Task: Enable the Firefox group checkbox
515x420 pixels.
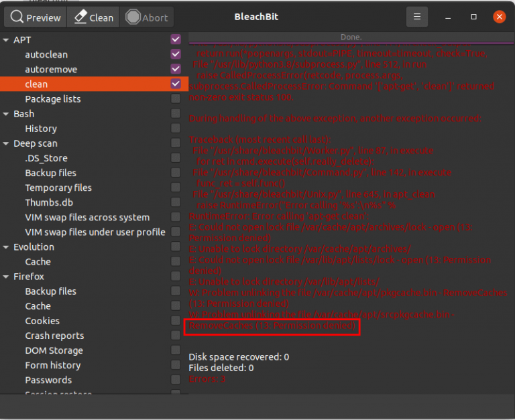Action: pyautogui.click(x=176, y=276)
